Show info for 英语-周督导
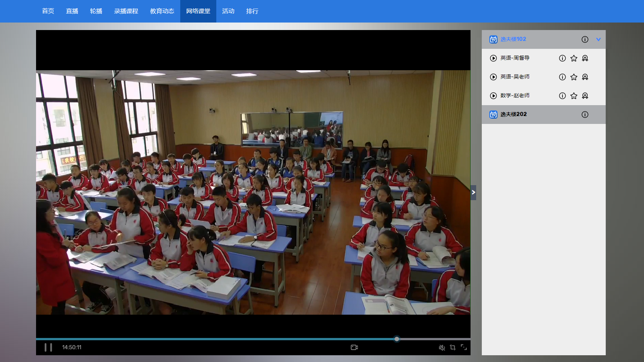Image resolution: width=644 pixels, height=362 pixels. [x=563, y=58]
